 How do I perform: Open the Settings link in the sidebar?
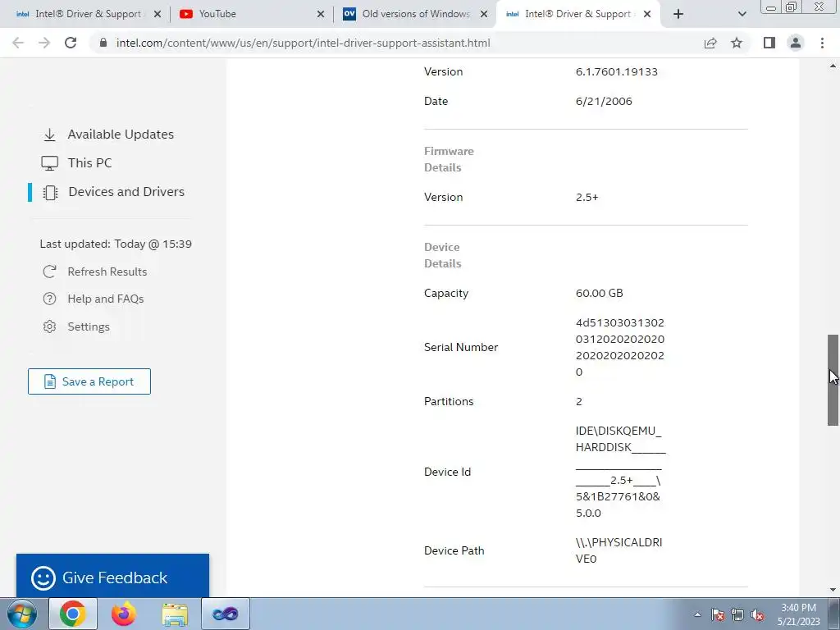coord(89,326)
